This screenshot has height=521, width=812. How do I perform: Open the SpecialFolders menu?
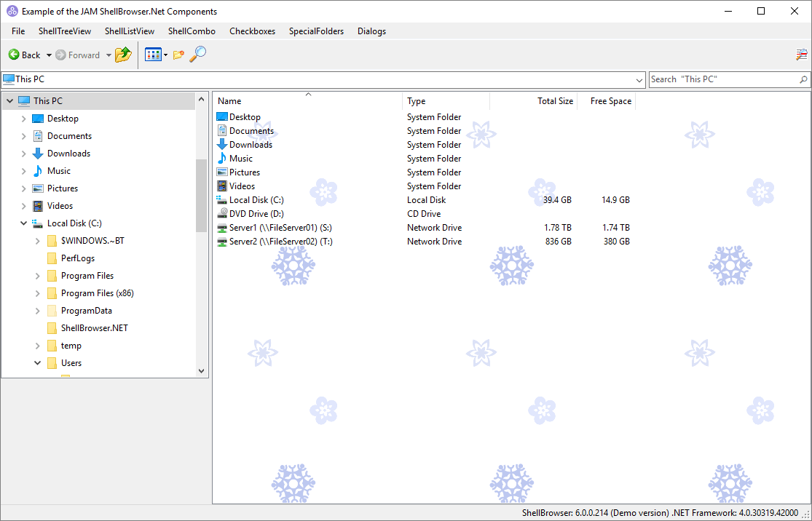coord(316,31)
